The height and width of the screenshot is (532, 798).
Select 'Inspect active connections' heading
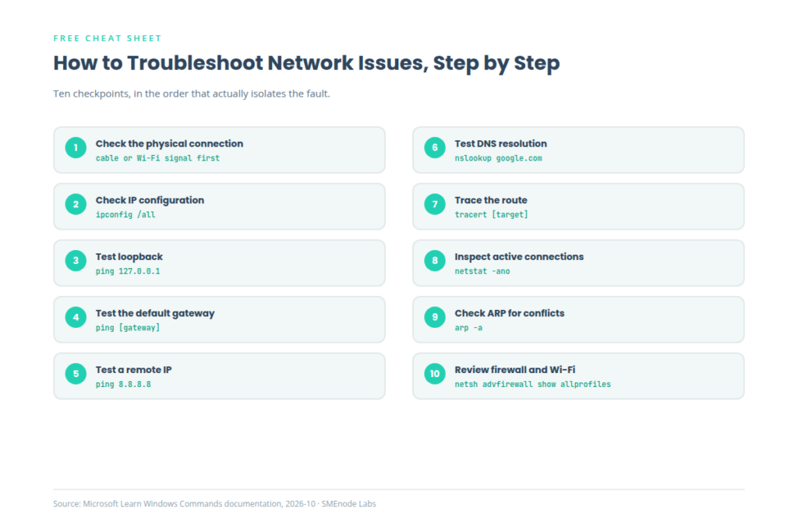(519, 257)
